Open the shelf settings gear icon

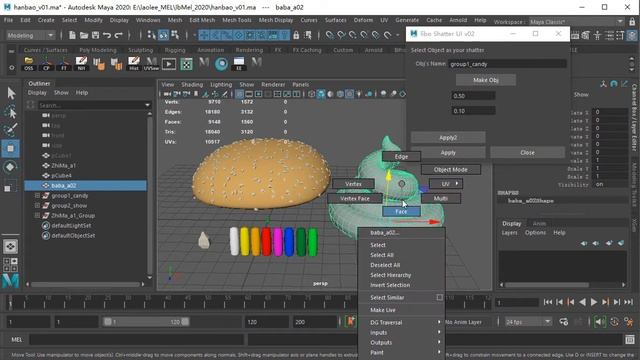[12, 67]
